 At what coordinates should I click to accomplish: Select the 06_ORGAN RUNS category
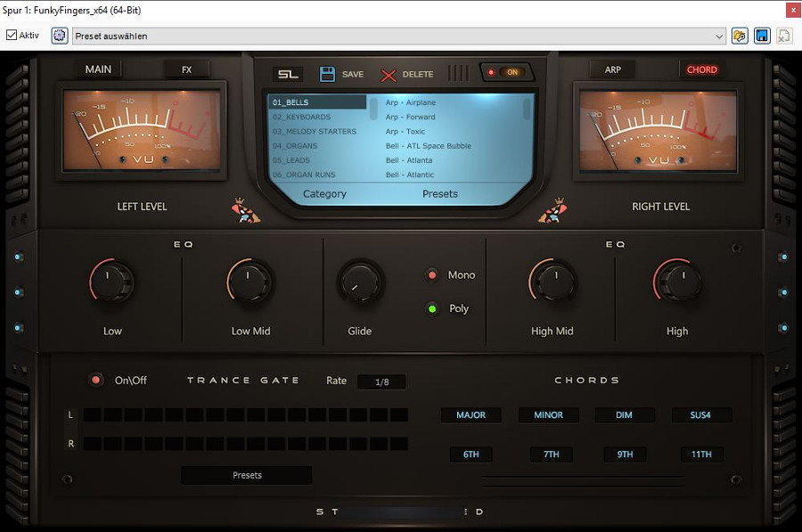click(317, 175)
